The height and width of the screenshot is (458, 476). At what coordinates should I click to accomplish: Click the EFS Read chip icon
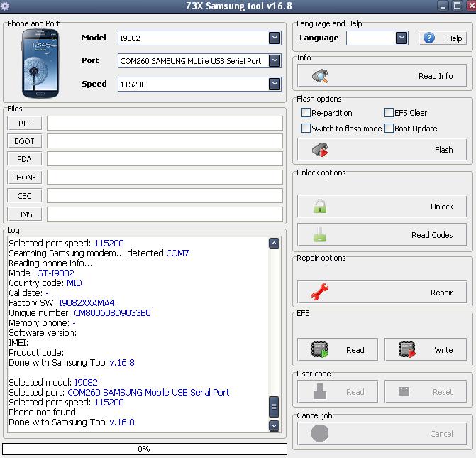(x=320, y=349)
